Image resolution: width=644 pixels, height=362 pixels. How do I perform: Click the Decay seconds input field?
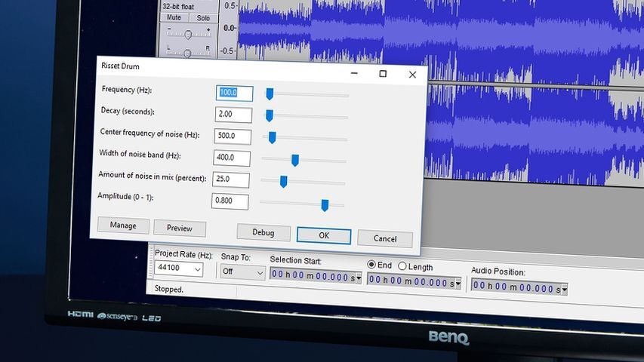233,115
